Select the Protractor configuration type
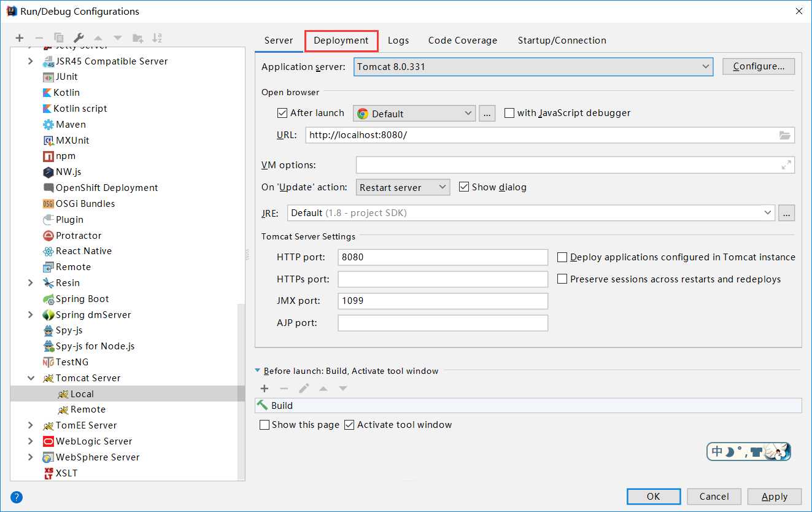Image resolution: width=812 pixels, height=512 pixels. pos(72,236)
